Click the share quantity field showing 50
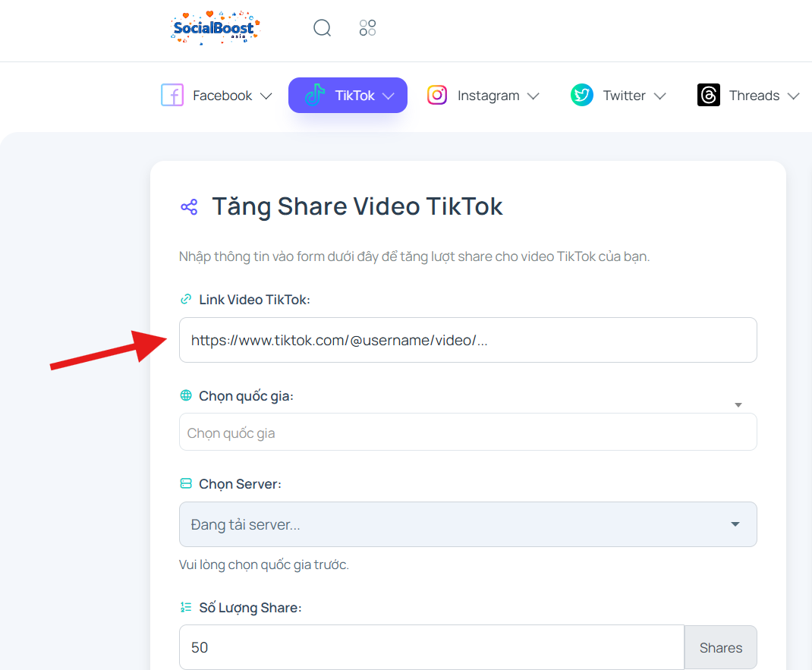This screenshot has height=670, width=812. (x=432, y=647)
